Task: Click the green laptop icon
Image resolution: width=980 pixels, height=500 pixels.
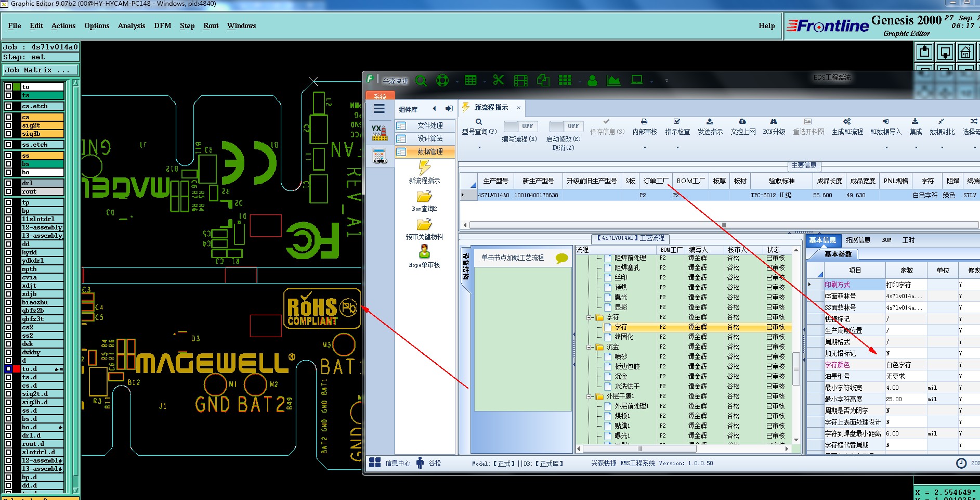Action: click(637, 80)
